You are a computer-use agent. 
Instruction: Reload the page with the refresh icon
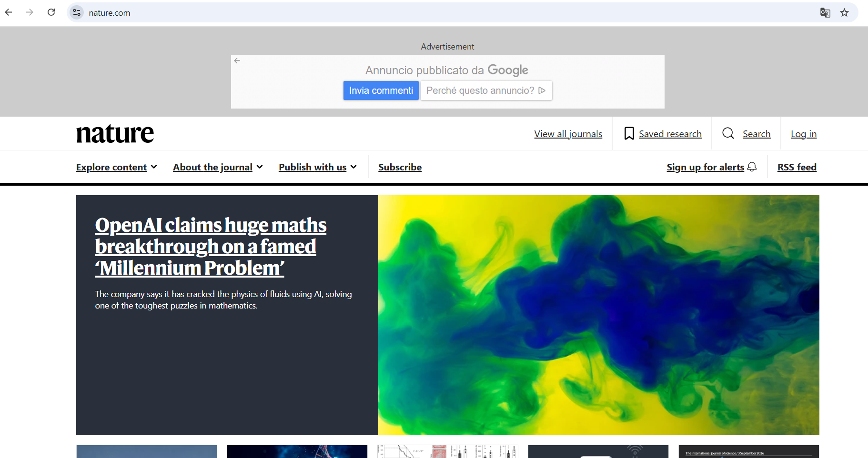51,12
